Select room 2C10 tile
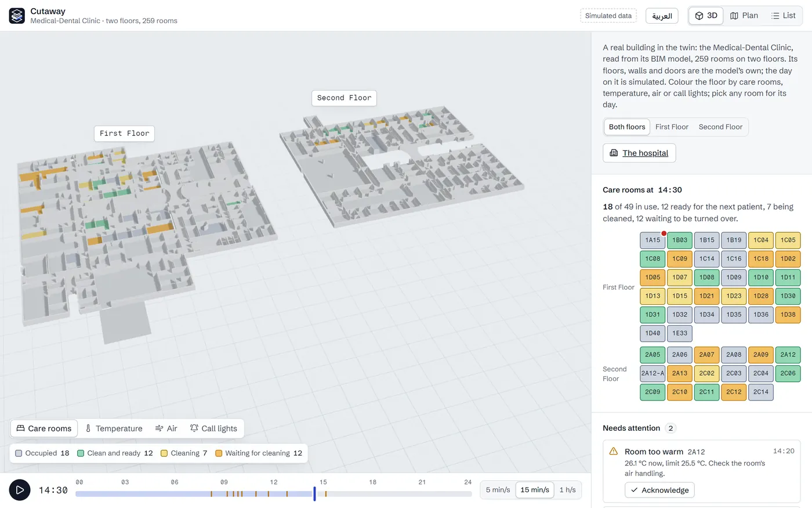 tap(680, 392)
